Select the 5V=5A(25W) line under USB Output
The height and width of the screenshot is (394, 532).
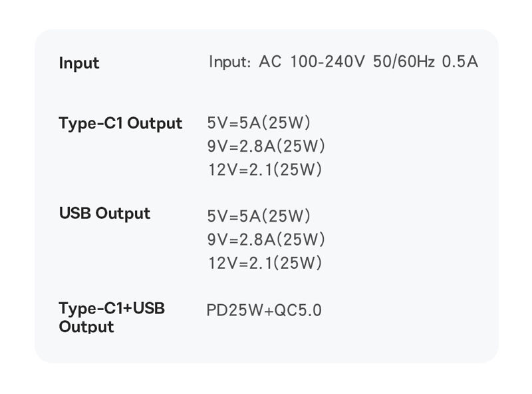pyautogui.click(x=259, y=216)
